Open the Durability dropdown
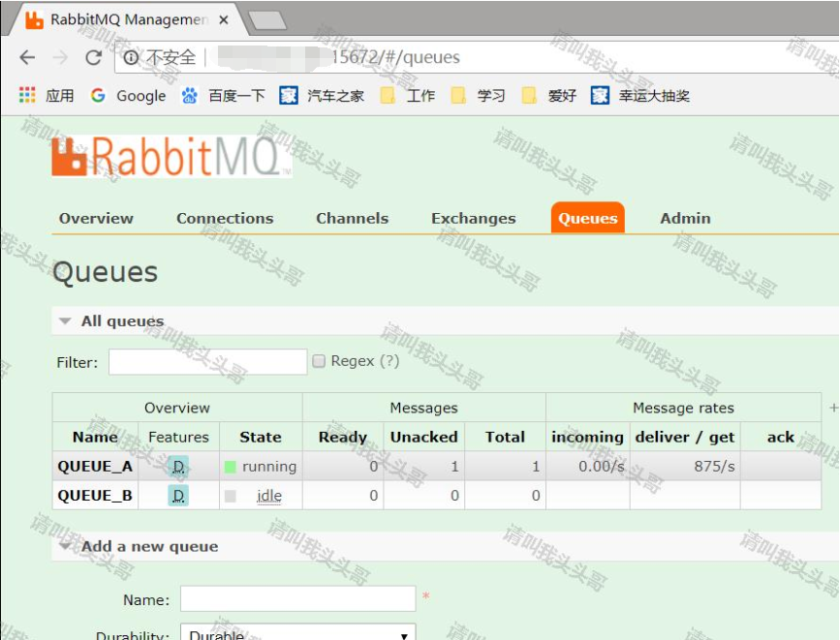The width and height of the screenshot is (840, 640). (297, 633)
